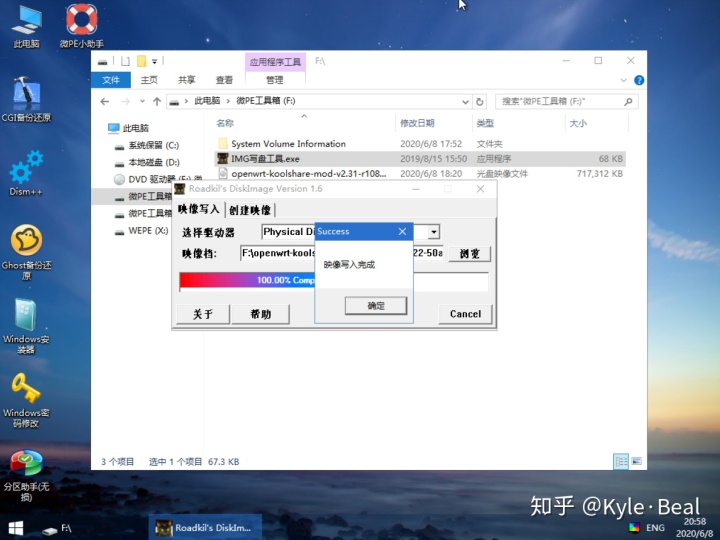Sort by the 大小 column header
Screen dimensions: 720x540
tap(578, 123)
